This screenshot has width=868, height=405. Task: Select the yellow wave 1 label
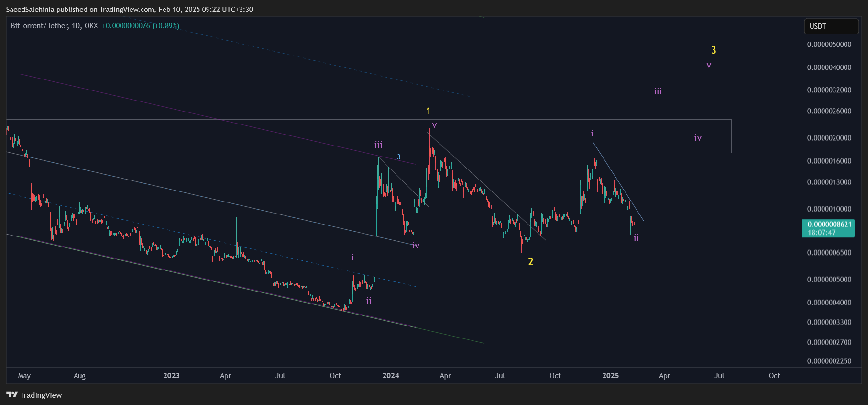pyautogui.click(x=429, y=111)
